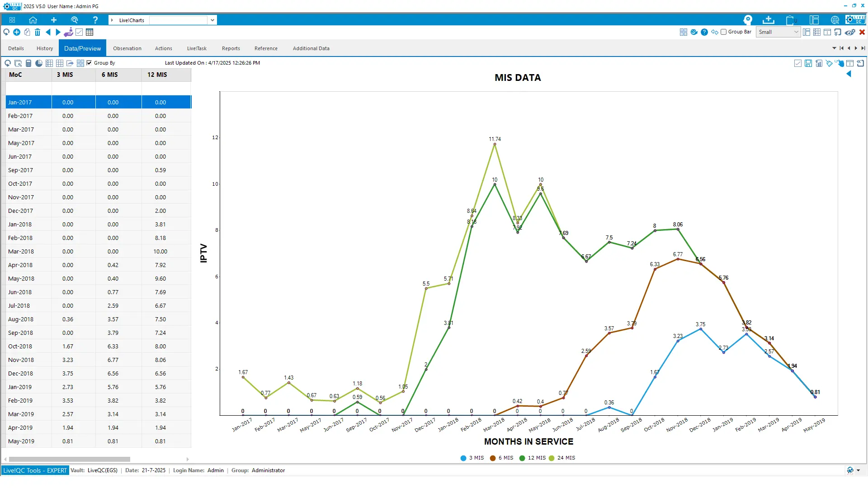Toggle the checkmark icon beside table icon

point(79,32)
